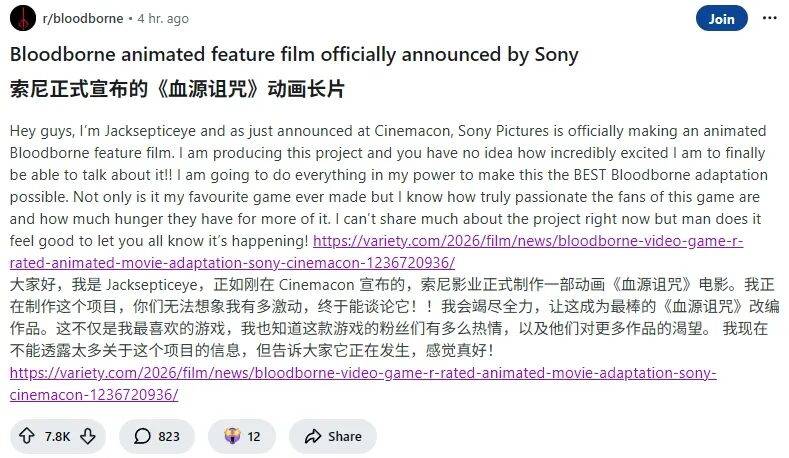Click the awards count showing 12
The height and width of the screenshot is (458, 789).
coord(254,436)
